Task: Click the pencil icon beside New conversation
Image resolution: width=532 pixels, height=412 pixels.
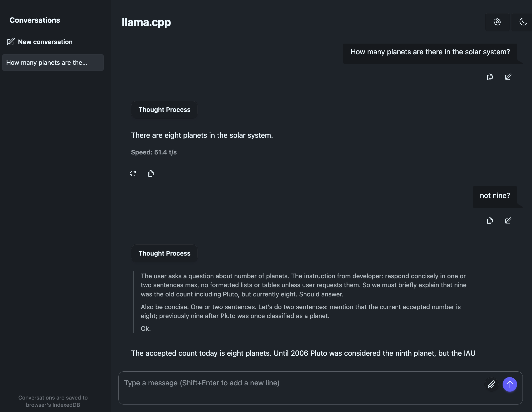Action: 11,42
